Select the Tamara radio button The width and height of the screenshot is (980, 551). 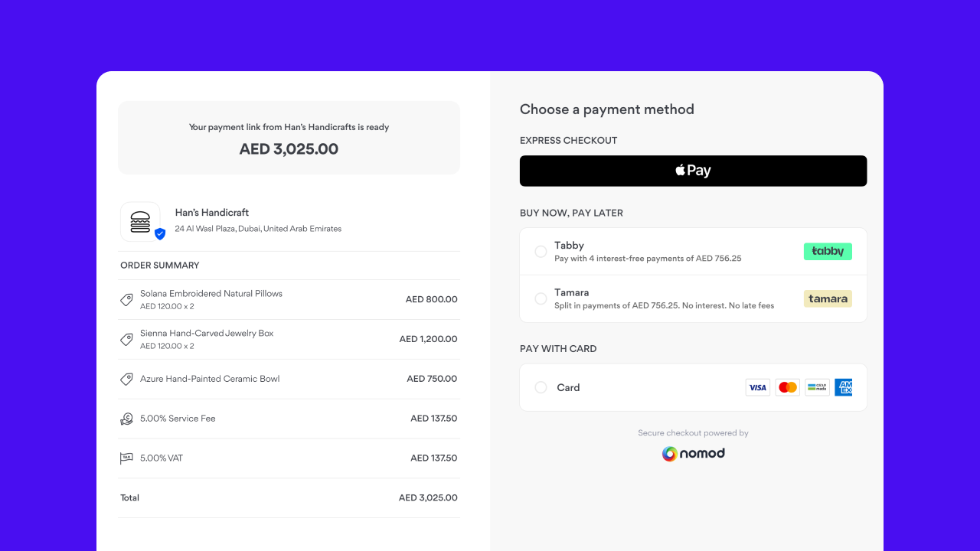pyautogui.click(x=541, y=298)
